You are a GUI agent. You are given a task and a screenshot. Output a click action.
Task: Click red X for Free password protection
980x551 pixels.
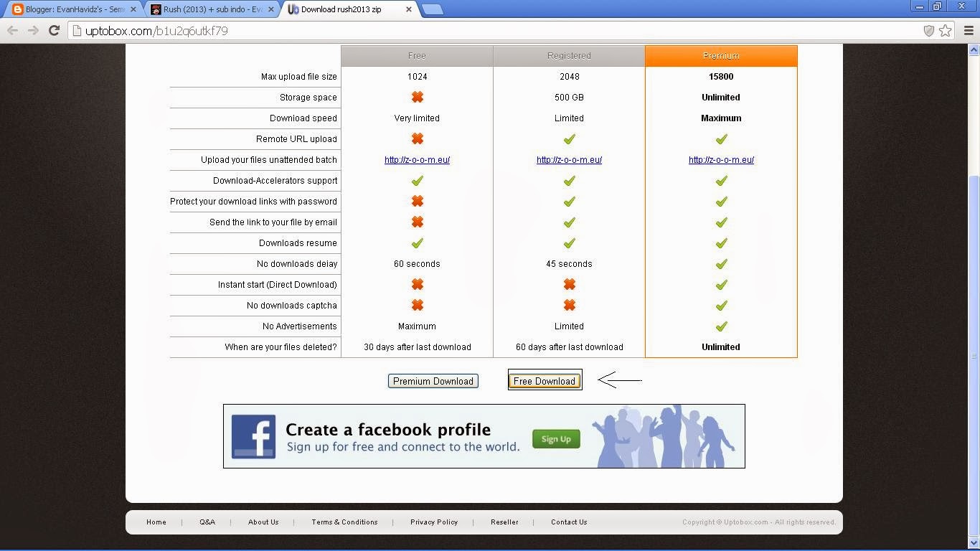click(x=417, y=201)
